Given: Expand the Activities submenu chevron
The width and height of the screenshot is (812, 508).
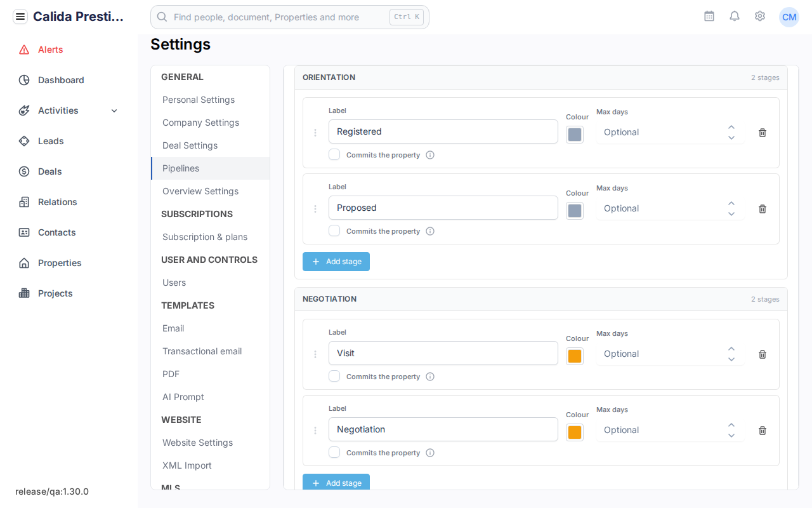Looking at the screenshot, I should click(x=114, y=111).
